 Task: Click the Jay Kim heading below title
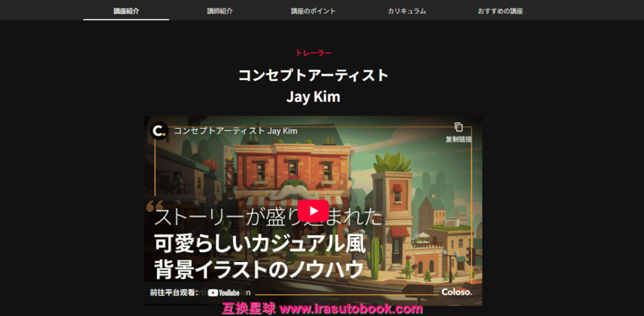(x=313, y=97)
